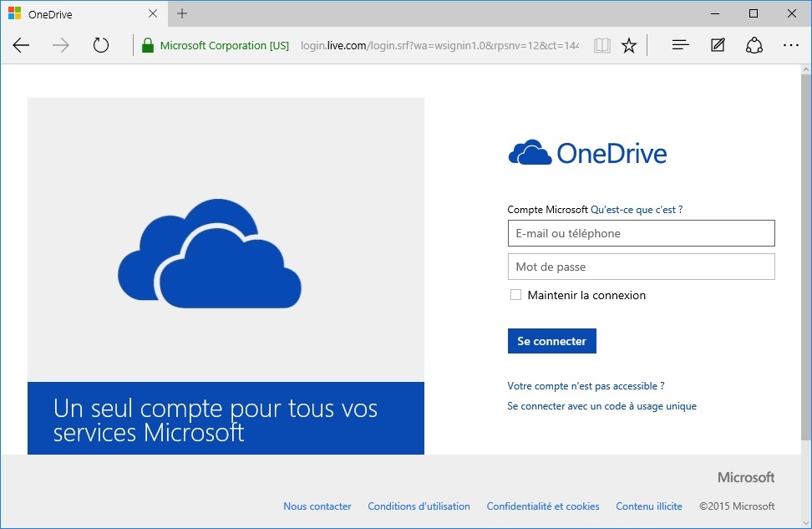The height and width of the screenshot is (529, 812).
Task: Add page to favorites with star icon
Action: coord(629,46)
